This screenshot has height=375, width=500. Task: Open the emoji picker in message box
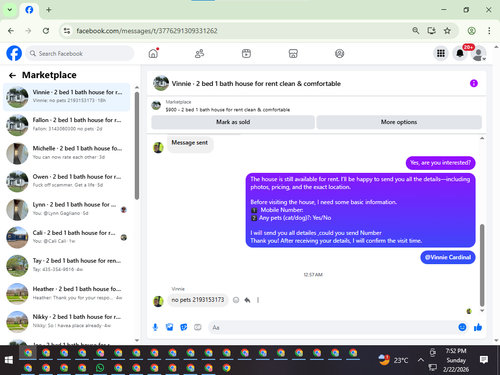click(462, 327)
